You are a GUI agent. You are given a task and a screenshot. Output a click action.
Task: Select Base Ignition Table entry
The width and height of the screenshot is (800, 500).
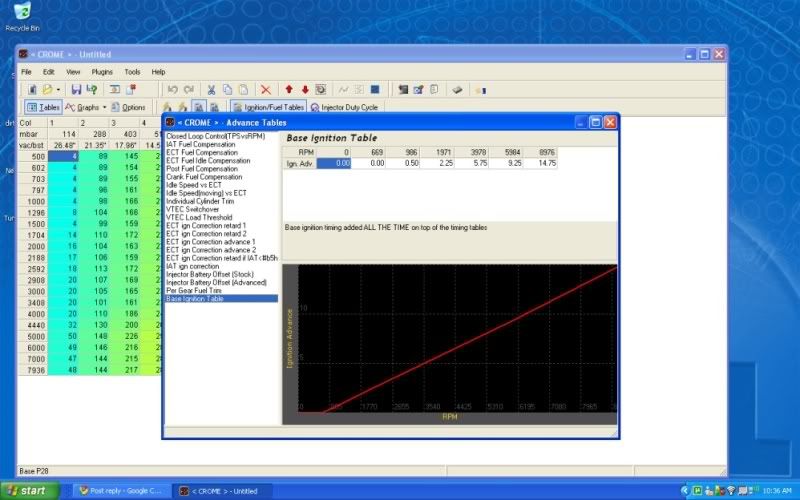coord(221,298)
